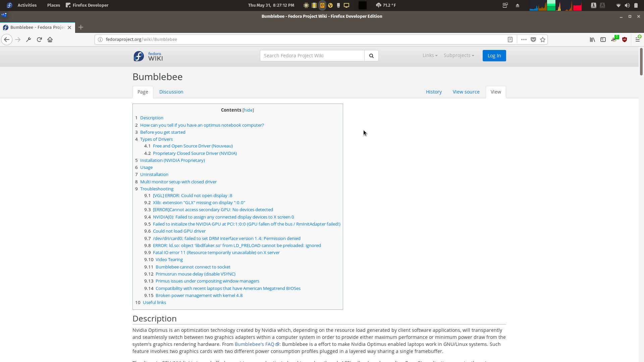
Task: Open the Firefox hamburger menu
Action: 638,39
